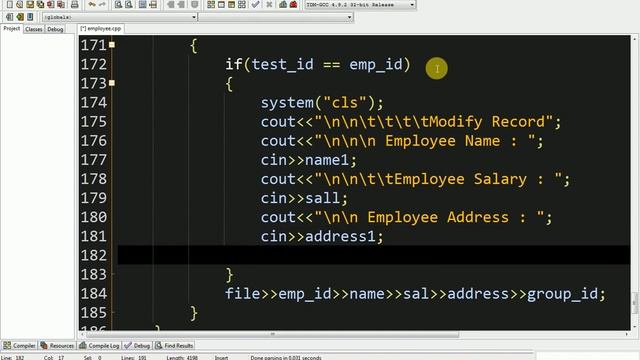Click the Insert snippet icon in second toolbar

9,17
